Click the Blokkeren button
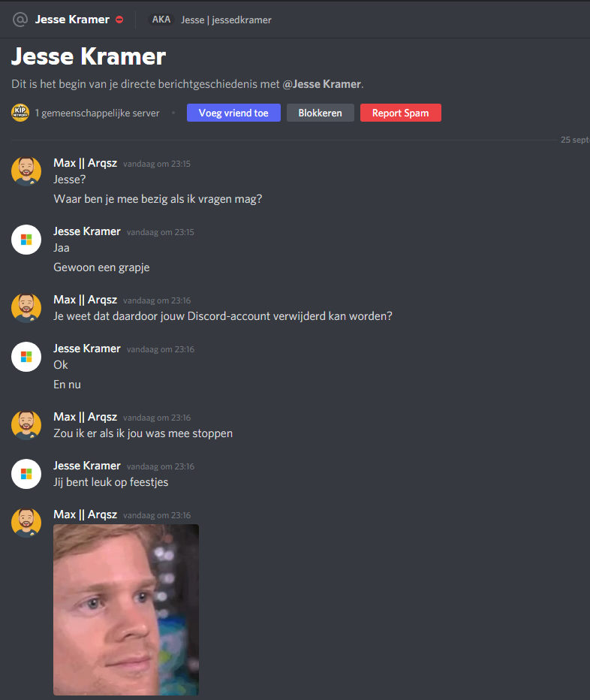Viewport: 590px width, 700px height. pyautogui.click(x=320, y=113)
